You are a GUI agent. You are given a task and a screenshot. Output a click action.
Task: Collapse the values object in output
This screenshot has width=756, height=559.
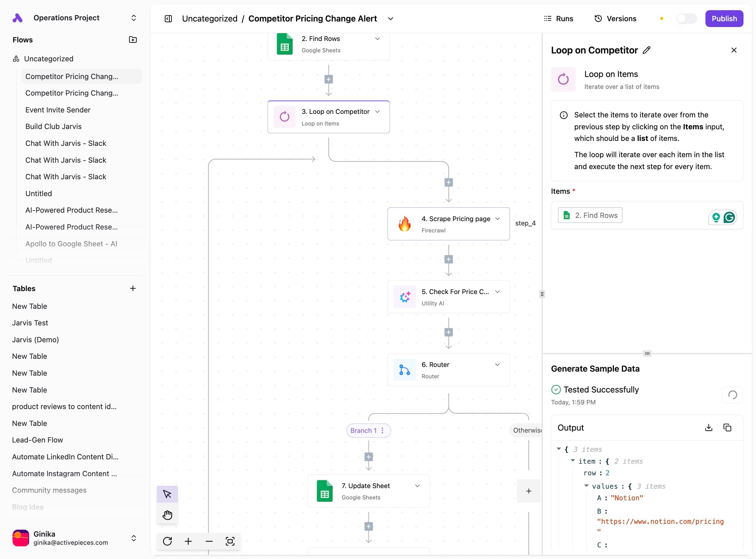pos(586,485)
